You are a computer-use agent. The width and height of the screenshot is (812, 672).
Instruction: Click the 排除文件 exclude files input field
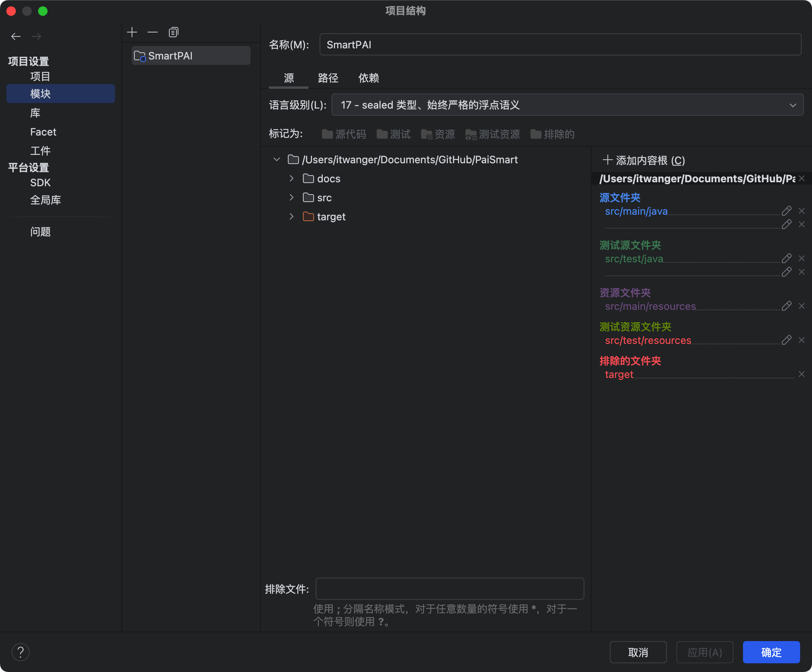click(x=450, y=589)
